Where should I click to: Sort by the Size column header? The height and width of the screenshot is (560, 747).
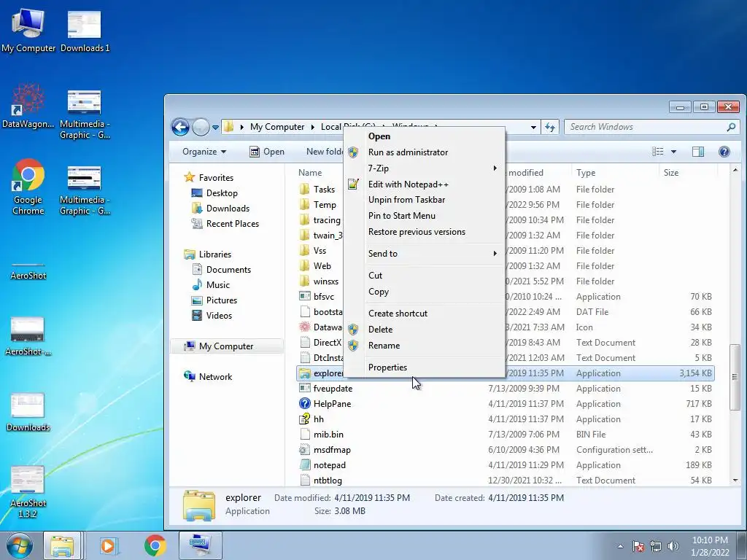tap(687, 173)
